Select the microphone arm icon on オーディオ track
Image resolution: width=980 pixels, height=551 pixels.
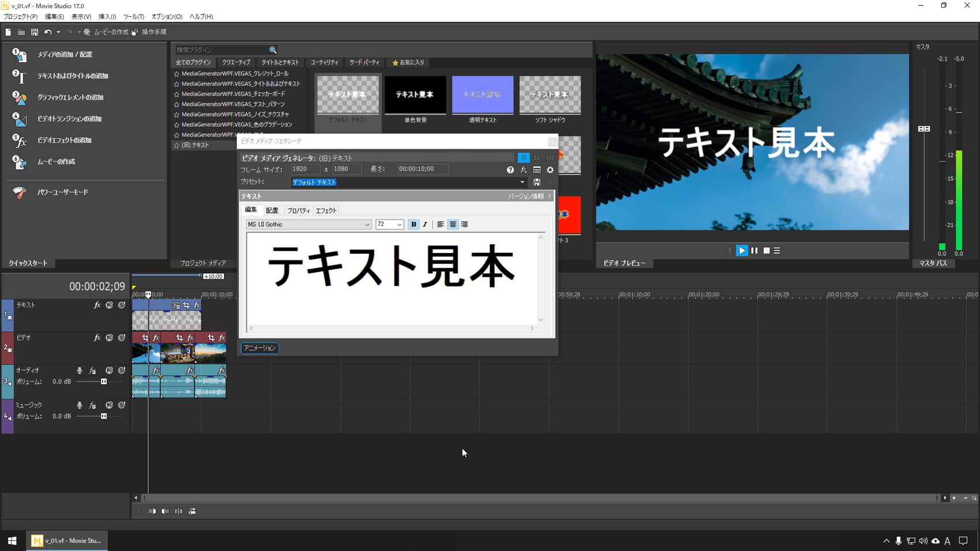pyautogui.click(x=80, y=371)
